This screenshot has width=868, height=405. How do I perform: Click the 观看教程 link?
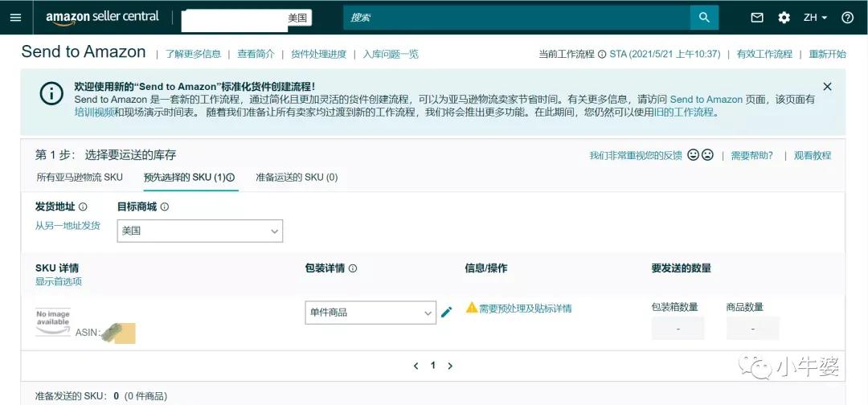[813, 156]
